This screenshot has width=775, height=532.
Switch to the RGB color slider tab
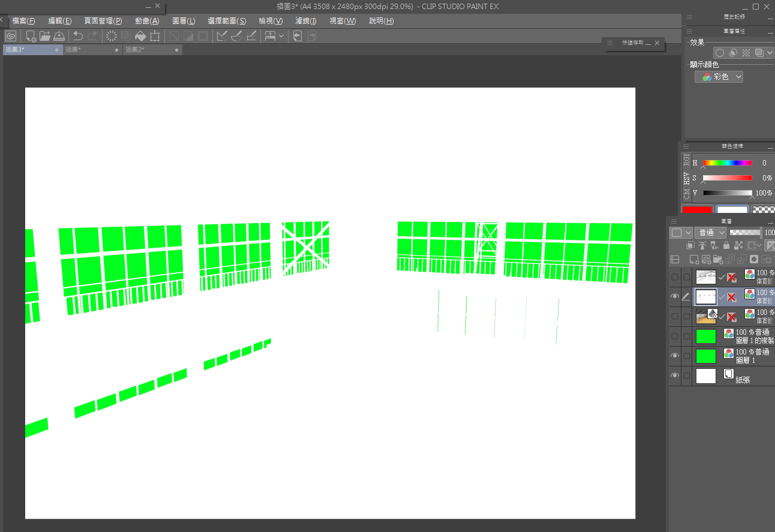click(x=686, y=160)
